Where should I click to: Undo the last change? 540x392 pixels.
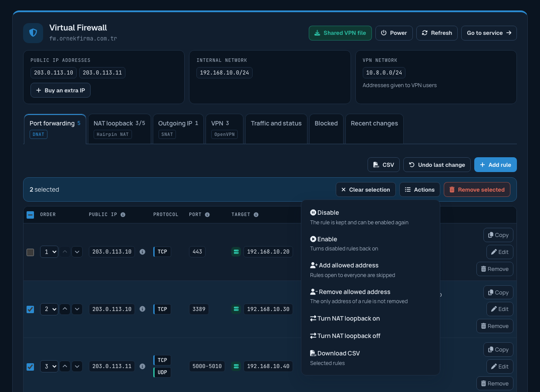pyautogui.click(x=437, y=165)
